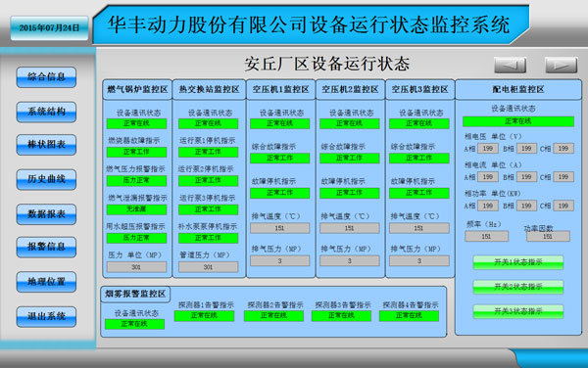588x368 pixels.
Task: Click 空压机2 故障停机指示 status indicator
Action: 350,193
